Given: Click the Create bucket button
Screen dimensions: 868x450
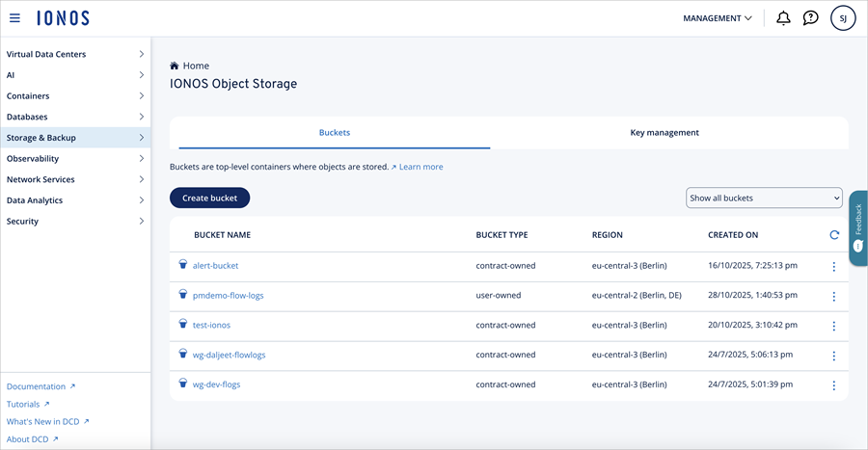Looking at the screenshot, I should pos(210,198).
